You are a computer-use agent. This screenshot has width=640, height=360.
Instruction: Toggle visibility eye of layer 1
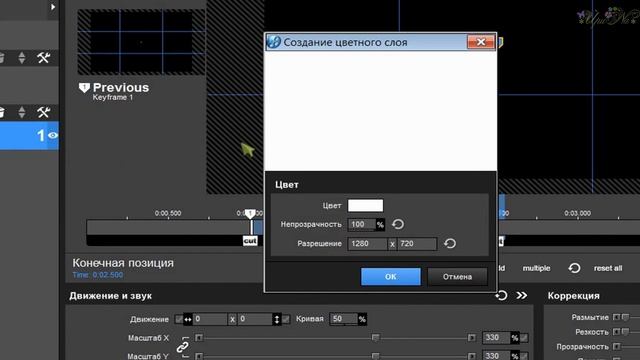(x=53, y=135)
